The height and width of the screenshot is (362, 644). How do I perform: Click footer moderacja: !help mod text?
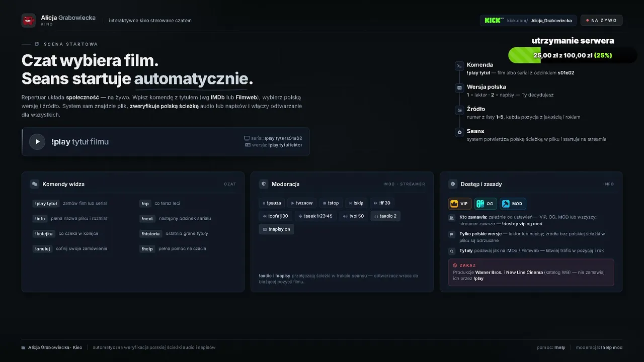pos(599,347)
